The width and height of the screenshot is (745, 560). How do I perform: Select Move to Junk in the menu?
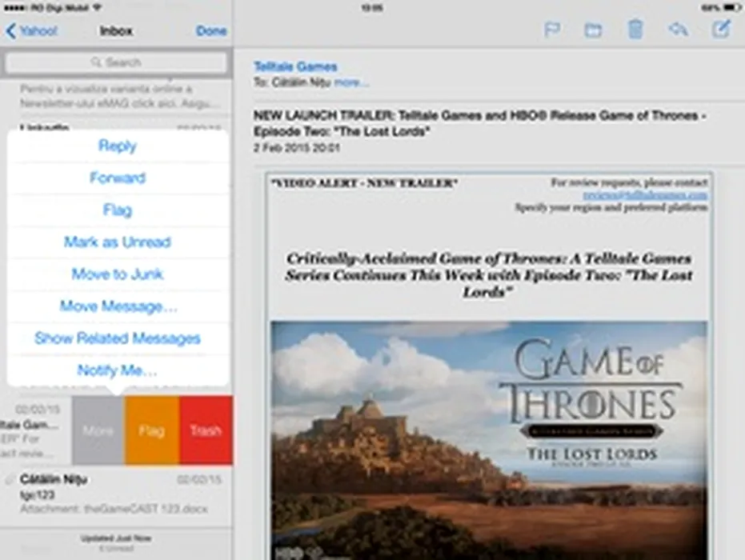118,274
